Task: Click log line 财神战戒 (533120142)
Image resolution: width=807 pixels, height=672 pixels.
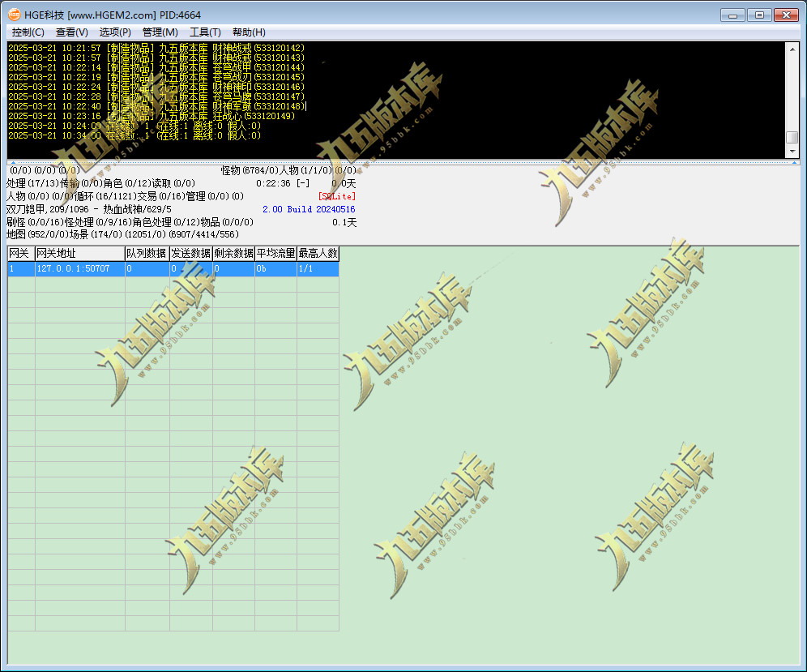Action: tap(156, 48)
